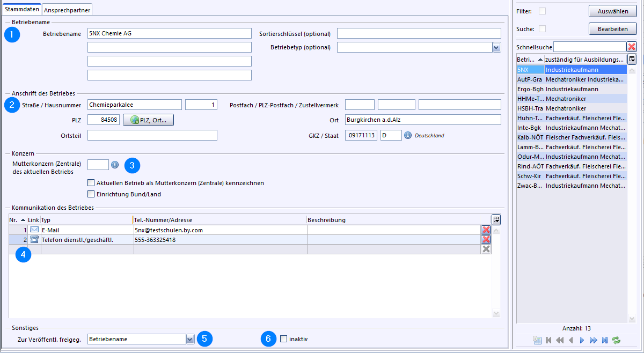Open the table list view icon
644x353 pixels.
[537, 340]
